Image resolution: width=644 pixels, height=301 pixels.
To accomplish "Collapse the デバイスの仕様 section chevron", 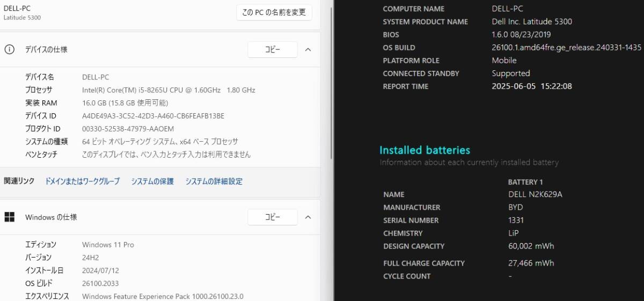I will pos(308,49).
